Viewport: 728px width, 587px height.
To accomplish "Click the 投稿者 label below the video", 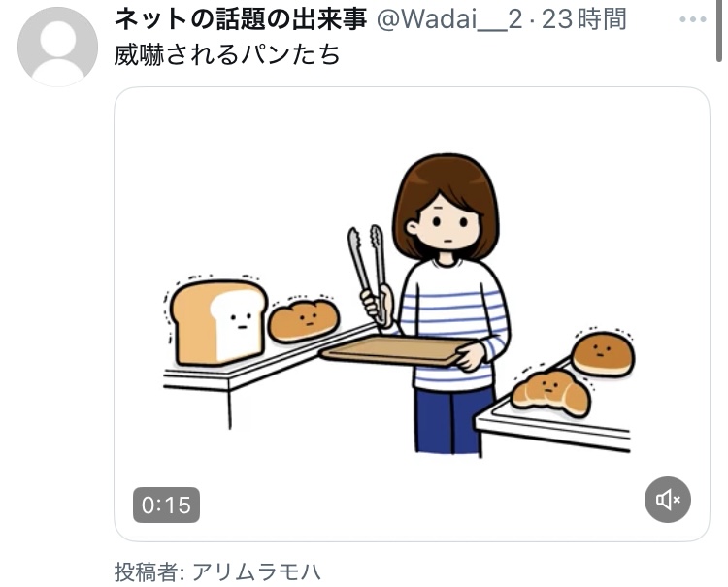I will [147, 571].
